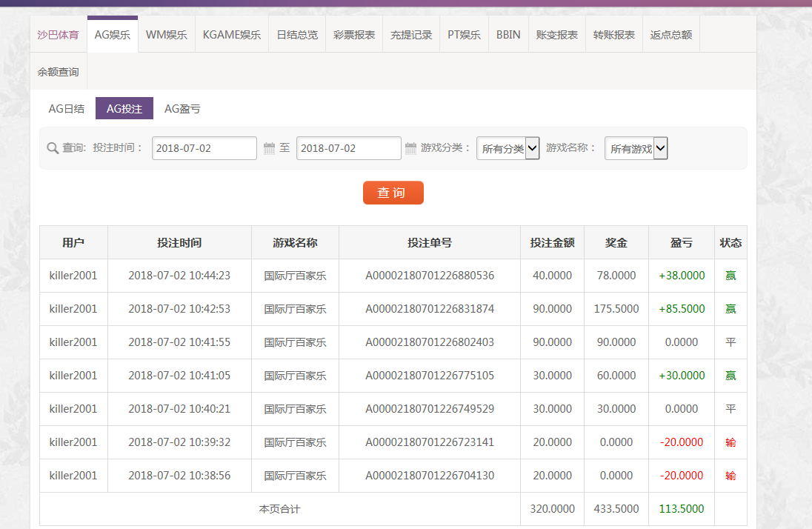Screen dimensions: 812x529
Task: Open the AG盈亏 sub-tab
Action: click(x=182, y=109)
